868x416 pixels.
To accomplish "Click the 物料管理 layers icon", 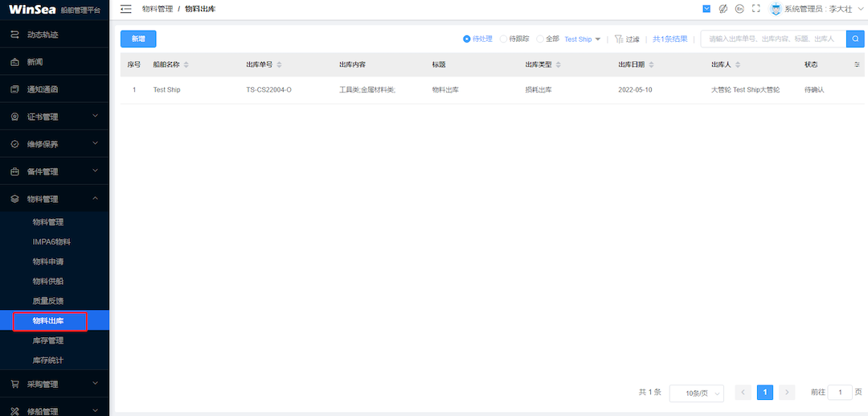I will (x=15, y=199).
